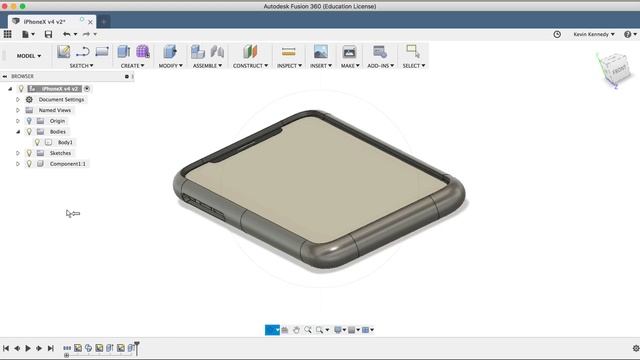Toggle visibility bulb of Bodies folder

tap(29, 131)
